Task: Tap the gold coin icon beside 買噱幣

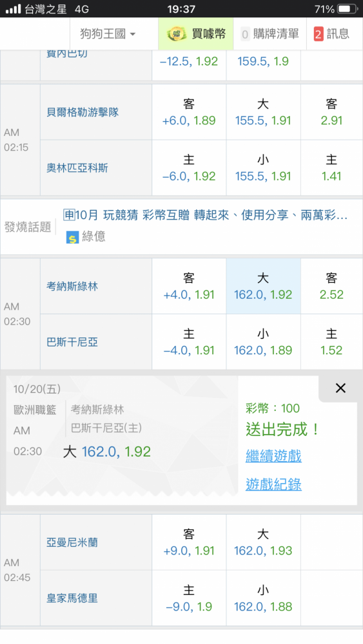Action: click(x=177, y=34)
